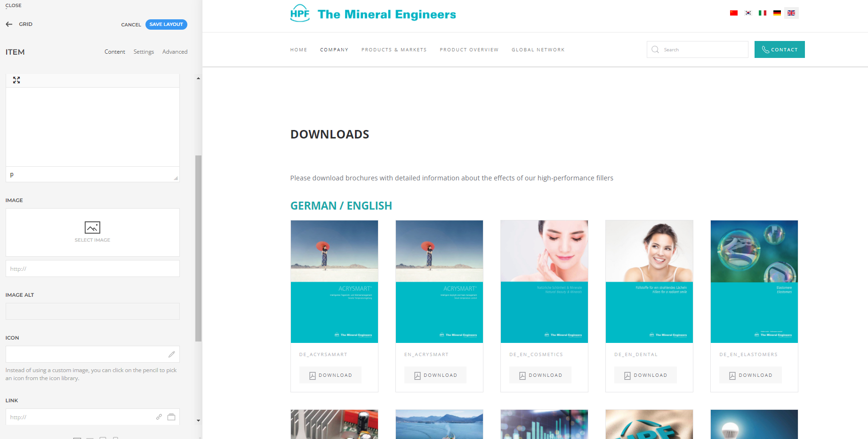Screen dimensions: 868x439
Task: Open fullscreen mode for the text editor
Action: 16,80
